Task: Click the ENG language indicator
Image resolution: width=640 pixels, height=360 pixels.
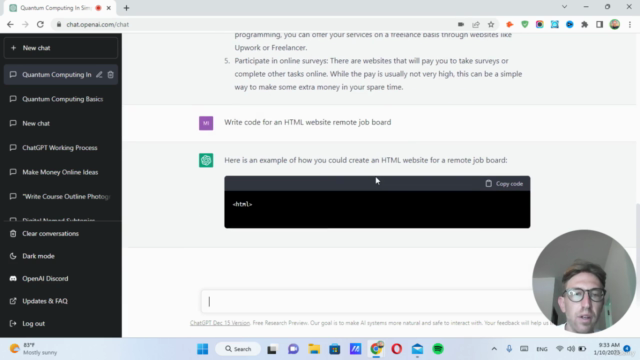Action: point(542,349)
